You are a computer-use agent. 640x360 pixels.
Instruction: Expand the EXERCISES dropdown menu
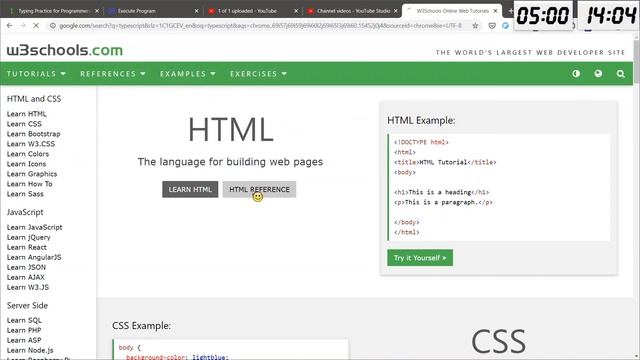258,73
